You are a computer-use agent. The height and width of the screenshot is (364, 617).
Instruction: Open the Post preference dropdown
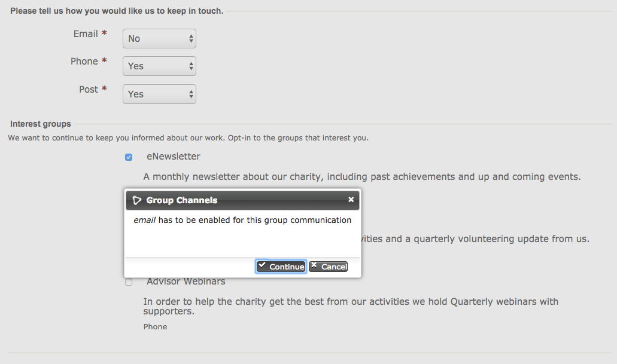pos(159,94)
